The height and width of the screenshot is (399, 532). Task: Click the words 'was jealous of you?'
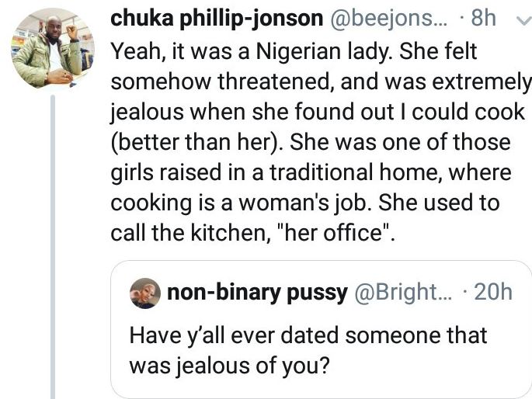coord(230,363)
